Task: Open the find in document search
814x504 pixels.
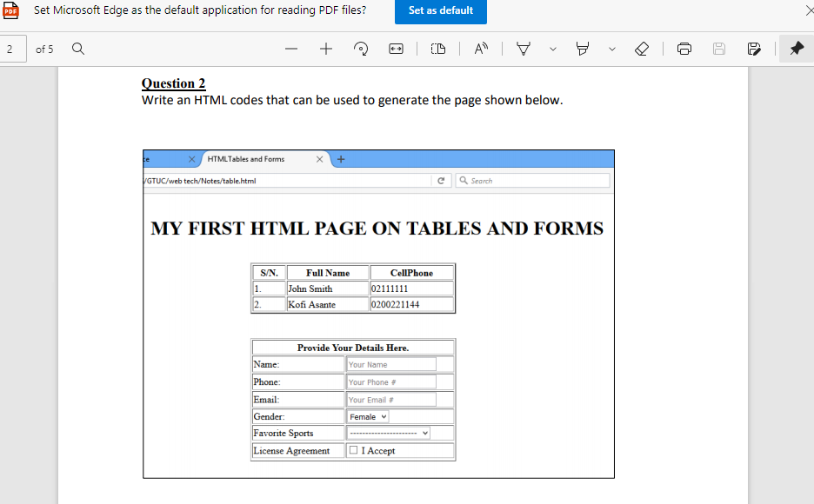Action: coord(78,49)
